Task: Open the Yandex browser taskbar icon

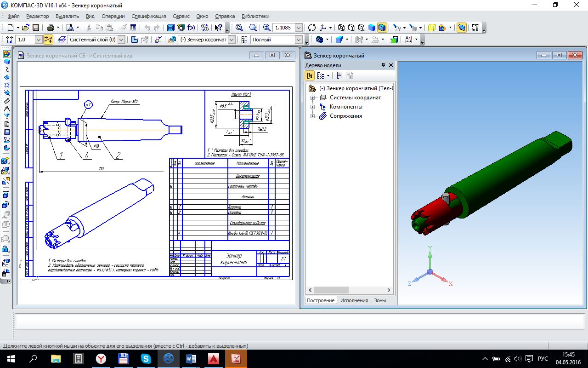Action: [101, 359]
